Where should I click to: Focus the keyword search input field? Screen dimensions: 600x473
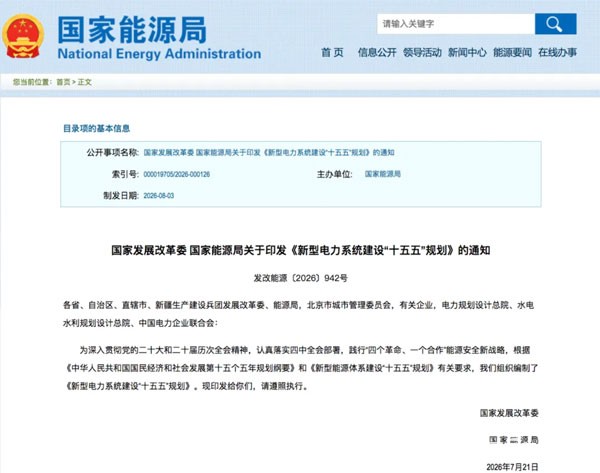456,24
